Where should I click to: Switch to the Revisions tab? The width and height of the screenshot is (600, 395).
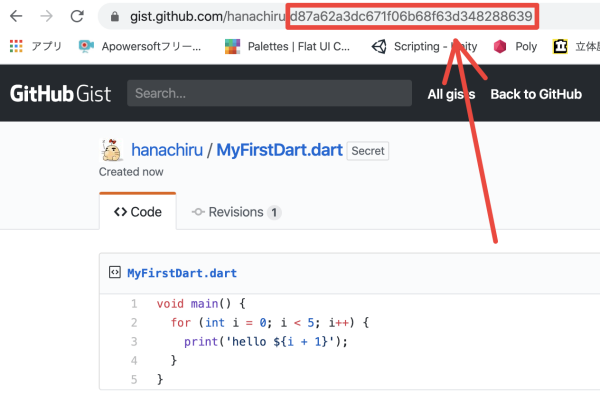(236, 212)
